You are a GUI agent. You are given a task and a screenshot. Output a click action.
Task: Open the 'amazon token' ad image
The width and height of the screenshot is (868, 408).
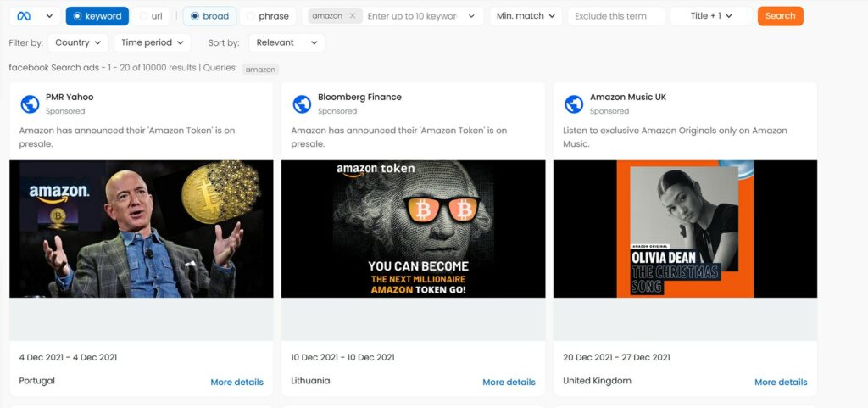[413, 229]
